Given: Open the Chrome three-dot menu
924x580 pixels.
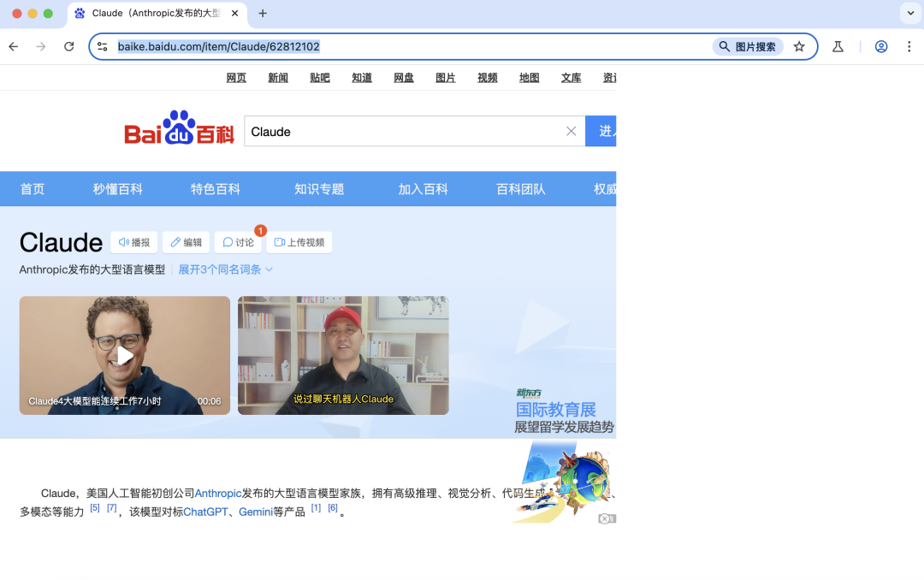Looking at the screenshot, I should [x=909, y=46].
